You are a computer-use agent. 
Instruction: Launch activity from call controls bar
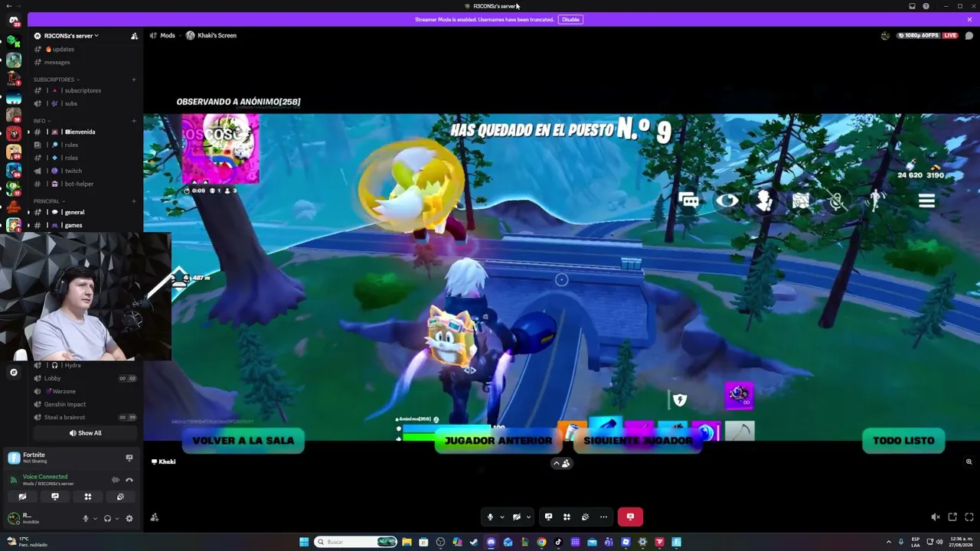567,517
